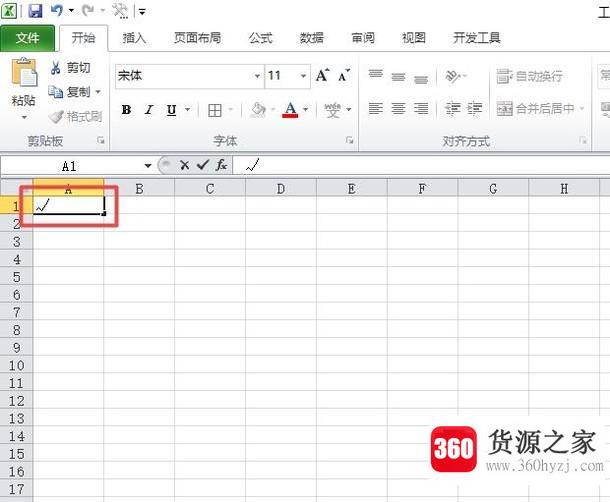The image size is (610, 502).
Task: Open borders dropdown arrow
Action: pos(231,110)
